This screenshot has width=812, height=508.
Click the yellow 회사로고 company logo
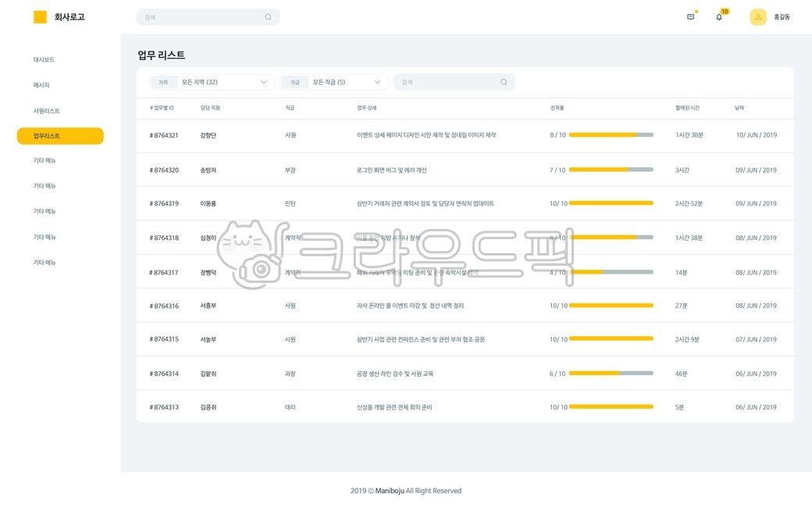tap(39, 16)
